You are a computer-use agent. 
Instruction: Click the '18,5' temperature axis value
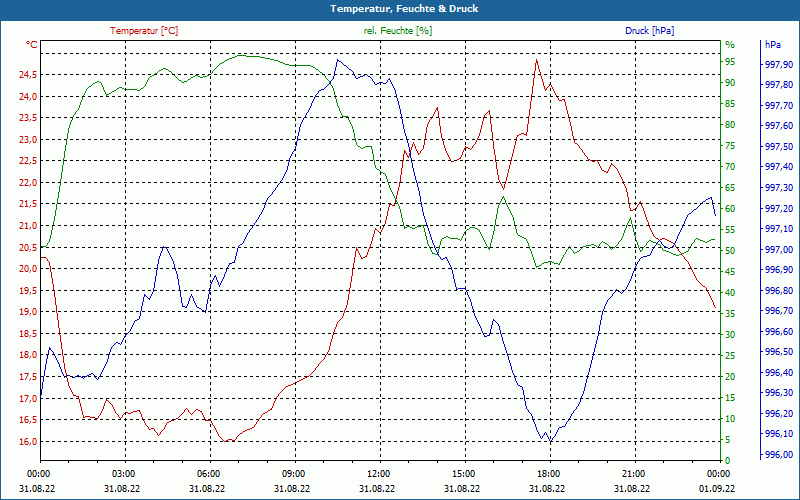pyautogui.click(x=28, y=334)
